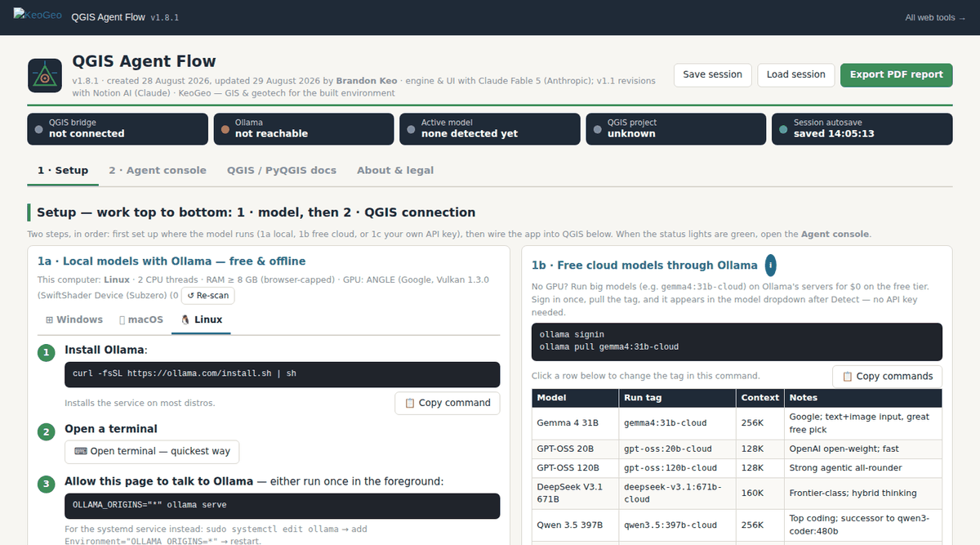Viewport: 980px width, 545px height.
Task: Click the info icon beside 1b heading
Action: [770, 265]
